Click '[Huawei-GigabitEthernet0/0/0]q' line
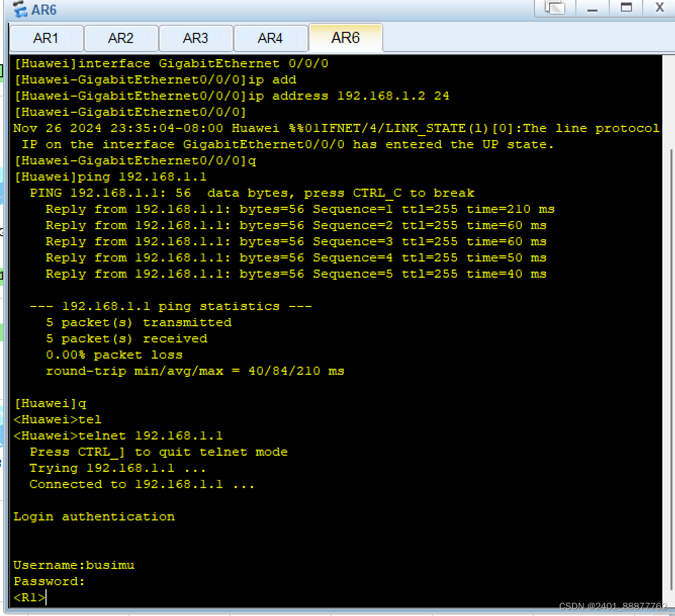 [135, 161]
